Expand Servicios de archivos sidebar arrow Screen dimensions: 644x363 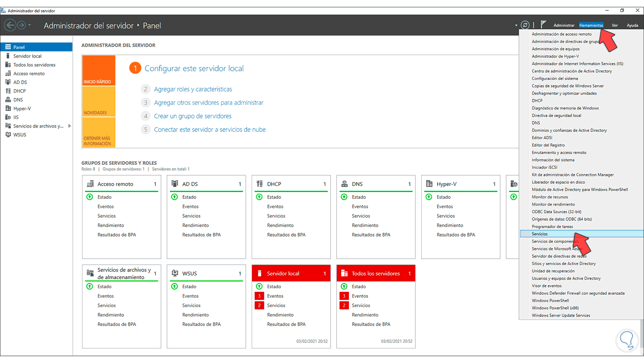point(70,126)
